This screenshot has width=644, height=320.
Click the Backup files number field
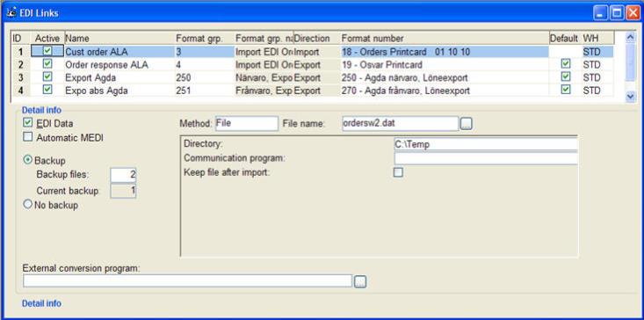point(123,175)
